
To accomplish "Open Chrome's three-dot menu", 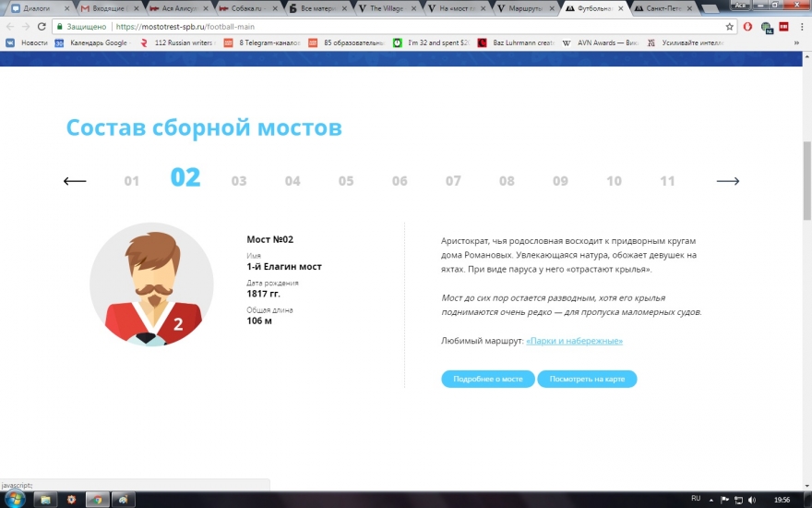I will pos(799,27).
